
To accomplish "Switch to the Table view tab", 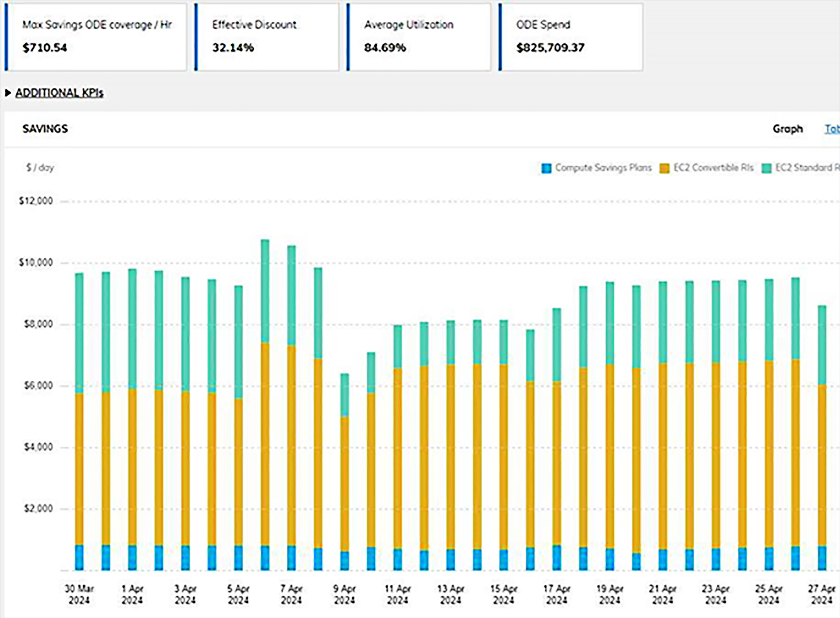I will click(832, 129).
